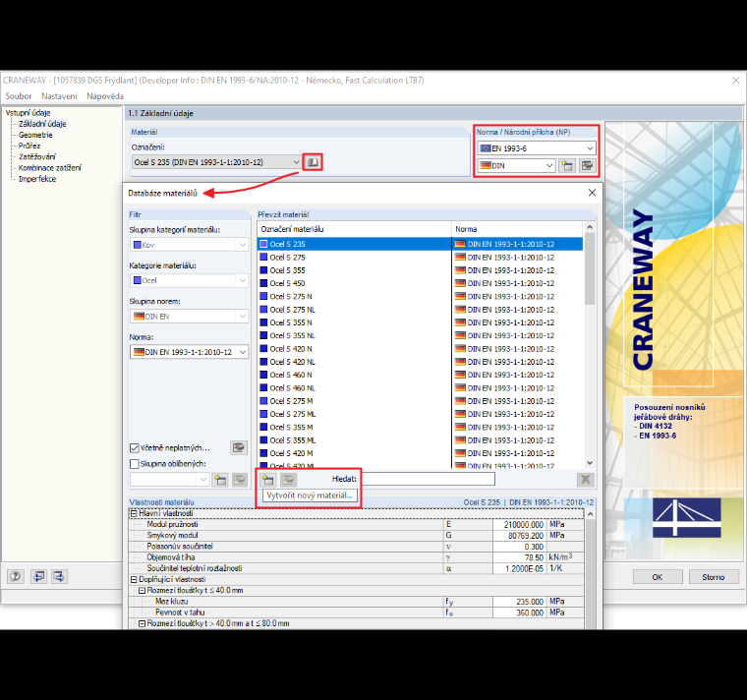747x700 pixels.
Task: Select Ocel S 275 M row
Action: pos(421,401)
